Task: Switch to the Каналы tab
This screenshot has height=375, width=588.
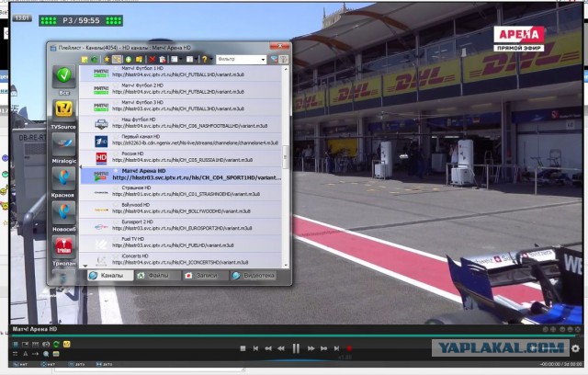Action: [x=110, y=275]
